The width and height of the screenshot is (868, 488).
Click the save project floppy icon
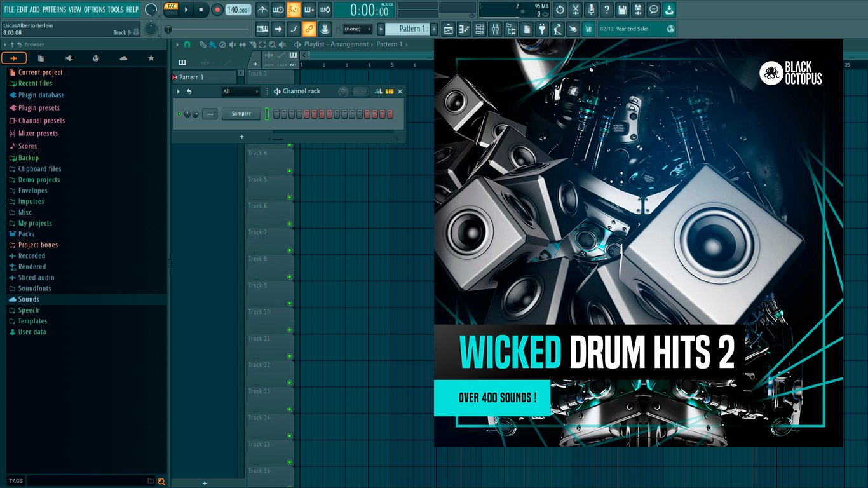click(622, 10)
